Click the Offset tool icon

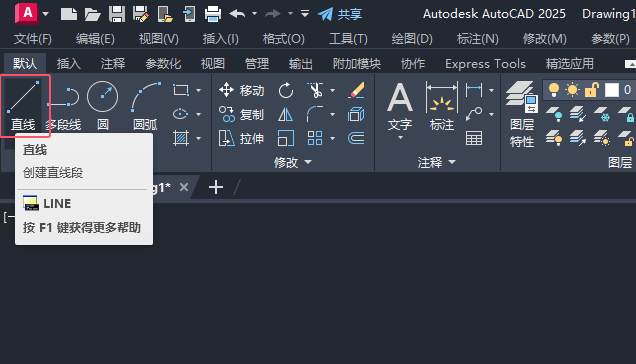pyautogui.click(x=356, y=138)
